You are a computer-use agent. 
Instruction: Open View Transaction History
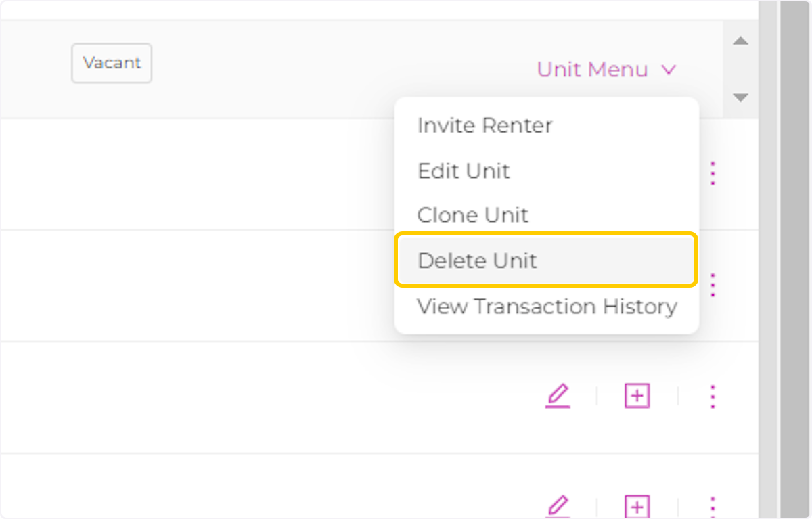[x=547, y=307]
